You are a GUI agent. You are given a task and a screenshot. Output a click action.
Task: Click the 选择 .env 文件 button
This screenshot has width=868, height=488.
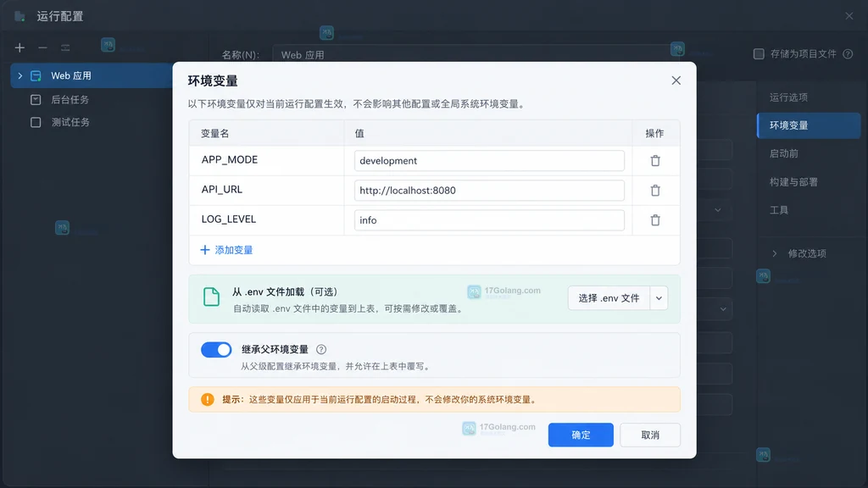click(609, 298)
